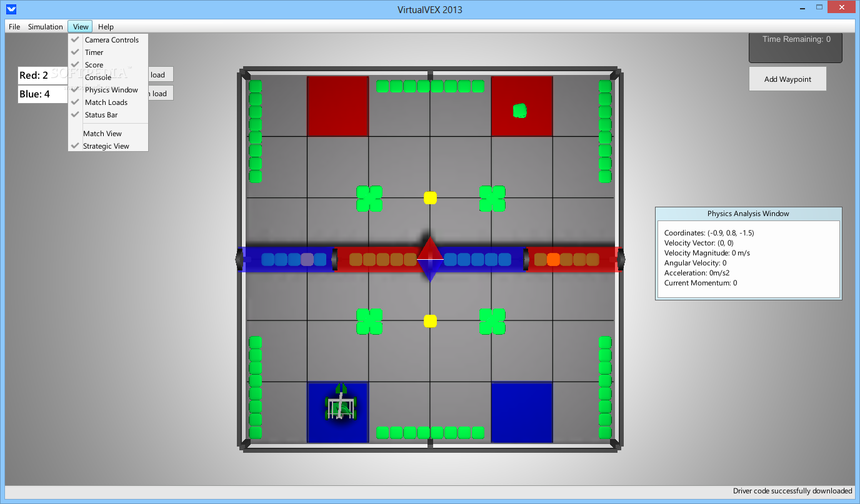Click the Velocity Magnitude value

coord(707,253)
